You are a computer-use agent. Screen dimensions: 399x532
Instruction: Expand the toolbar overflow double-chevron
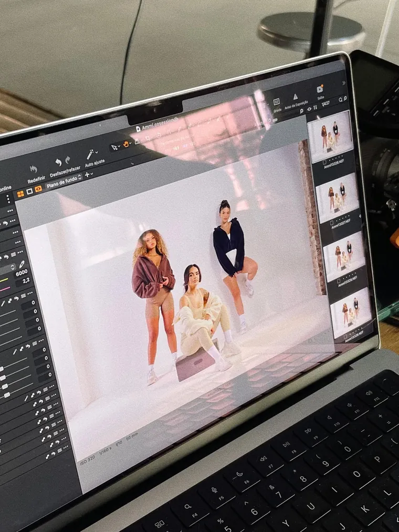(x=344, y=83)
